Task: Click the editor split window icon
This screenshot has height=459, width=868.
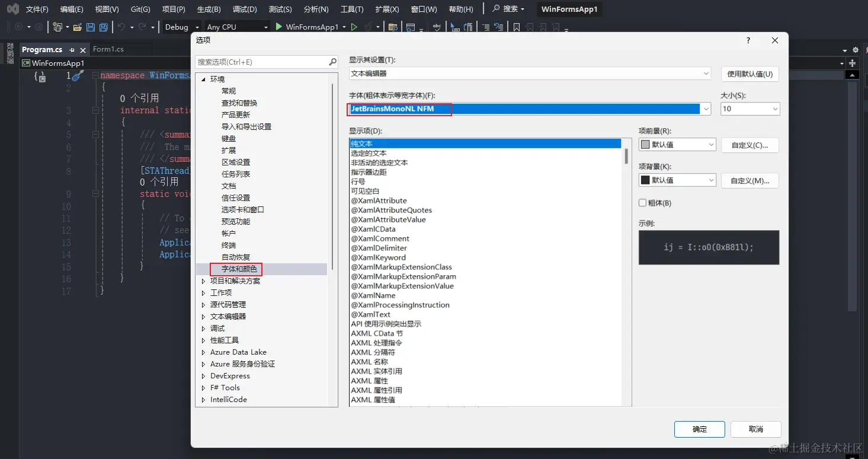Action: pos(853,63)
